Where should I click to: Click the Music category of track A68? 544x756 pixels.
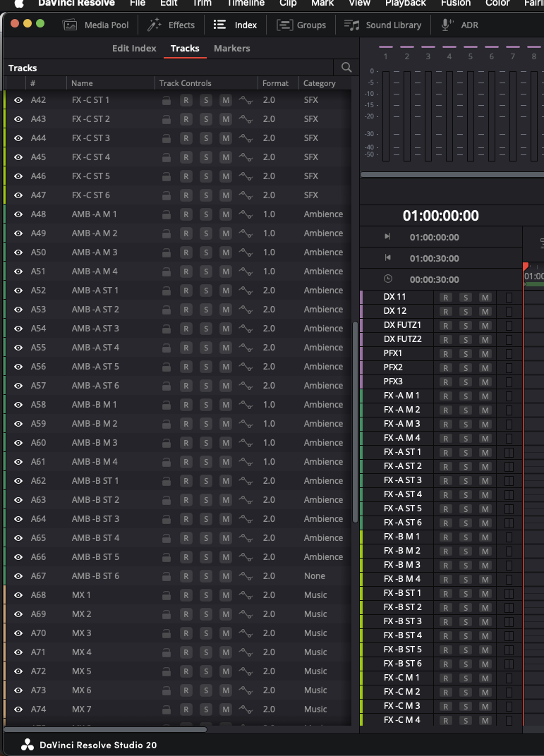coord(315,595)
